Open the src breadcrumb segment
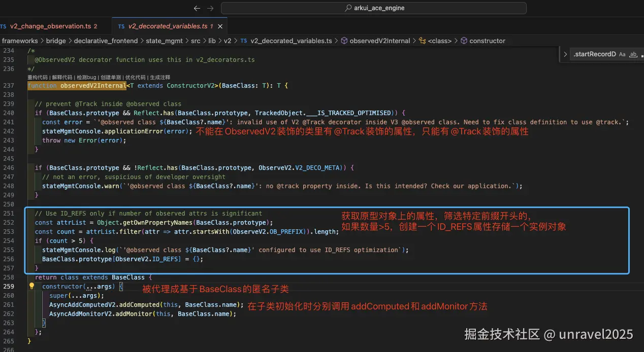The height and width of the screenshot is (352, 644). tap(196, 41)
